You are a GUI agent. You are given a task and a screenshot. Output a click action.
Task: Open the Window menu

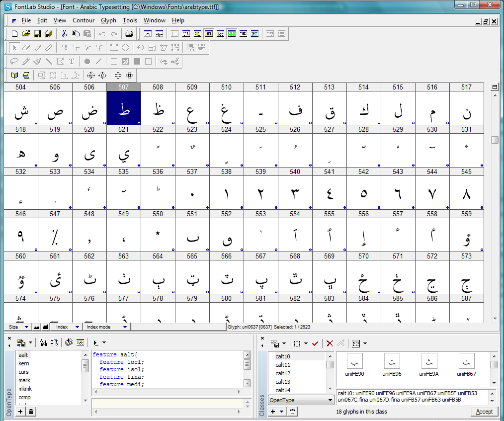point(154,20)
